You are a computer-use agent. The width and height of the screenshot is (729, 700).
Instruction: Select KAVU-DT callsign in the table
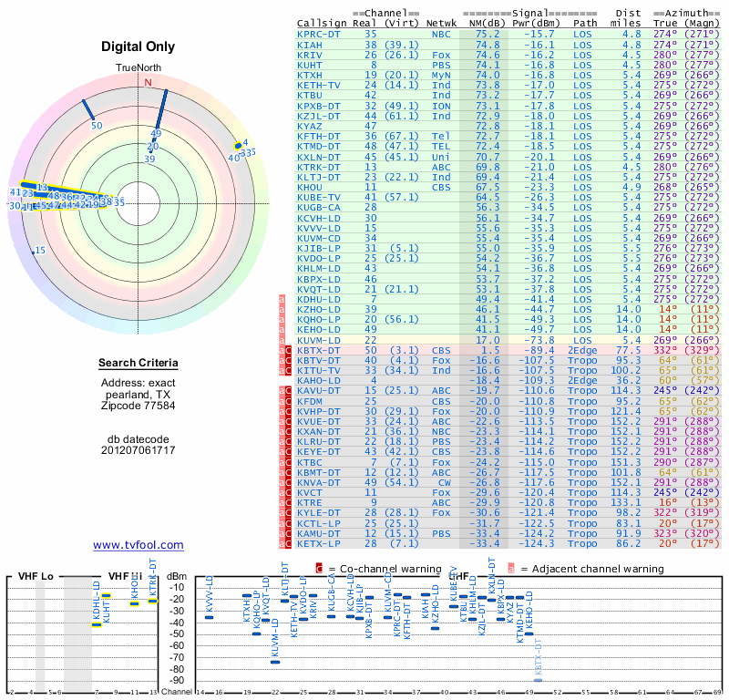[318, 391]
